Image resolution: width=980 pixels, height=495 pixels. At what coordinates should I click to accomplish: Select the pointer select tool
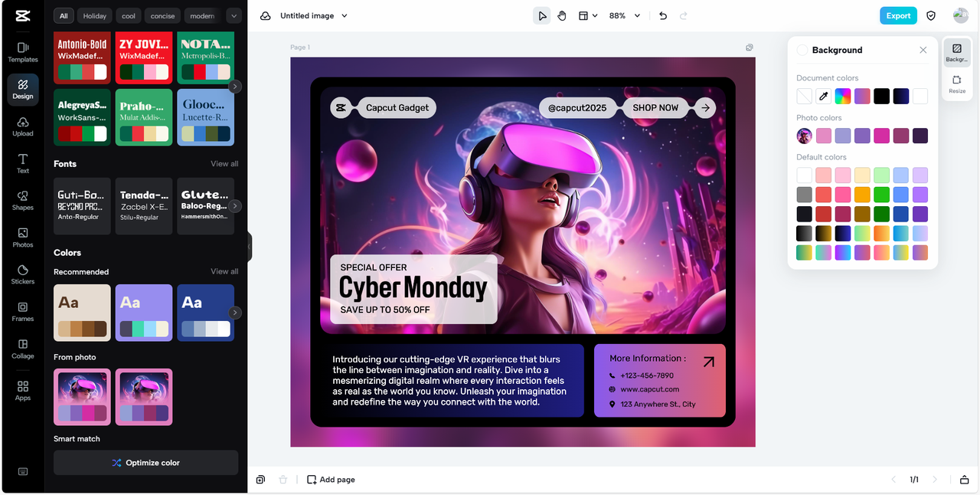(x=542, y=15)
